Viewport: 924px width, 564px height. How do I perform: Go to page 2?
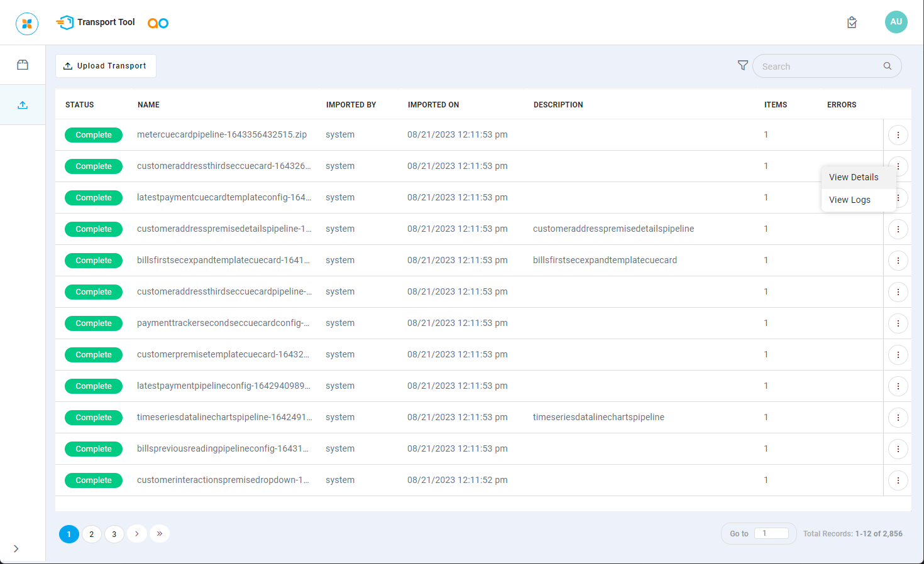pos(92,534)
